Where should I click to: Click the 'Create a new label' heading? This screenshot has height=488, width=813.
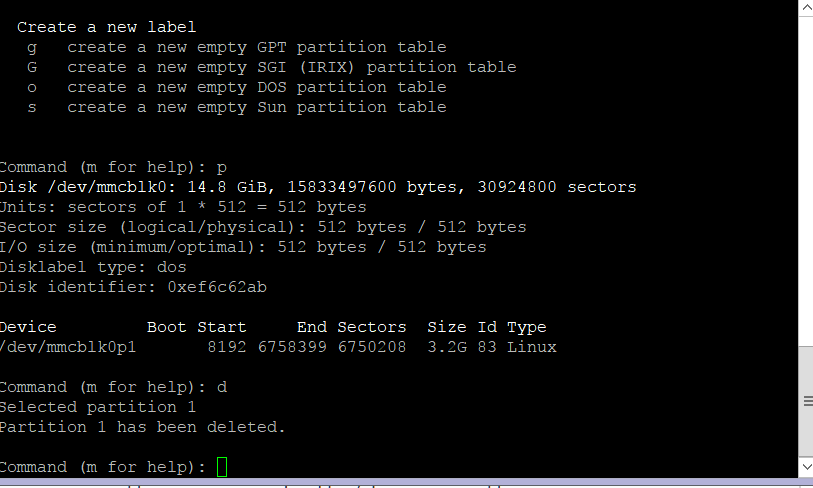click(106, 27)
